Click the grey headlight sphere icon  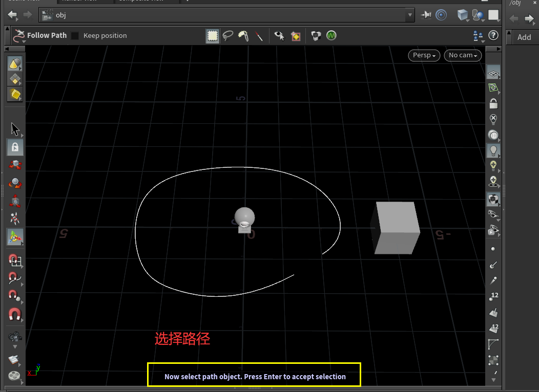click(x=493, y=135)
